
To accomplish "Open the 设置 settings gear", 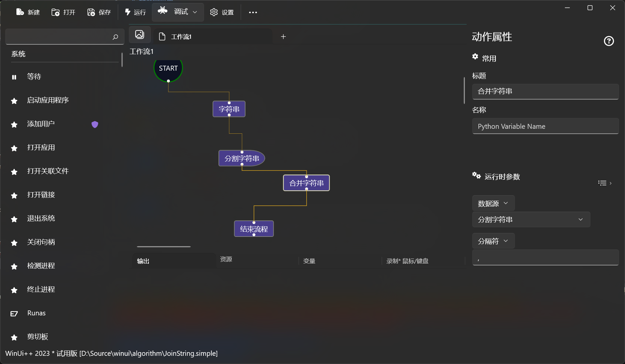I will pos(213,12).
